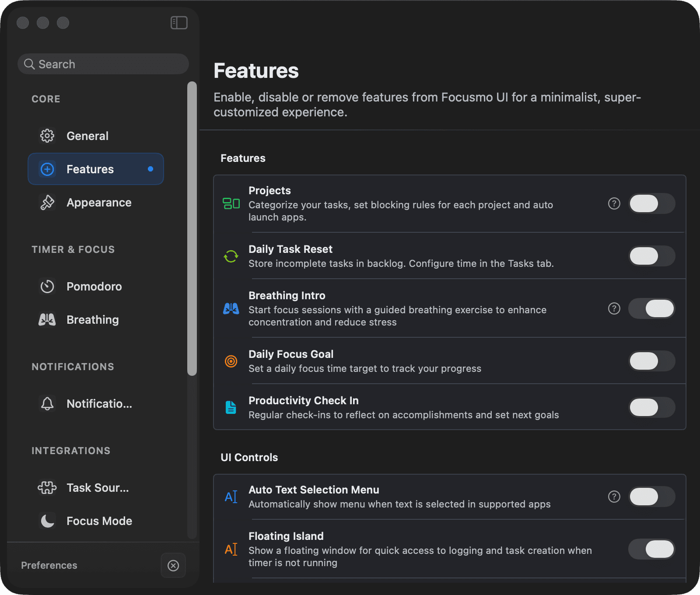Image resolution: width=700 pixels, height=595 pixels.
Task: Click the TIMER & FOCUS section header
Action: (x=73, y=249)
